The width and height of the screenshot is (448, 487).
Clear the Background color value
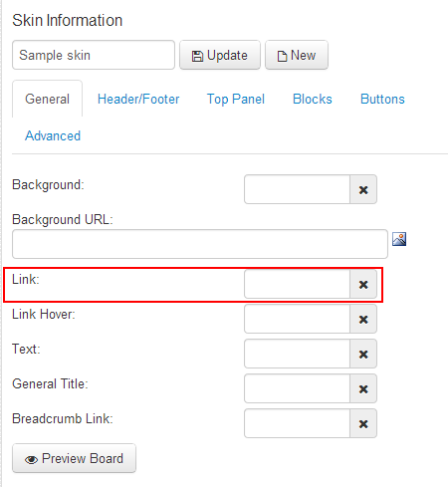point(363,189)
